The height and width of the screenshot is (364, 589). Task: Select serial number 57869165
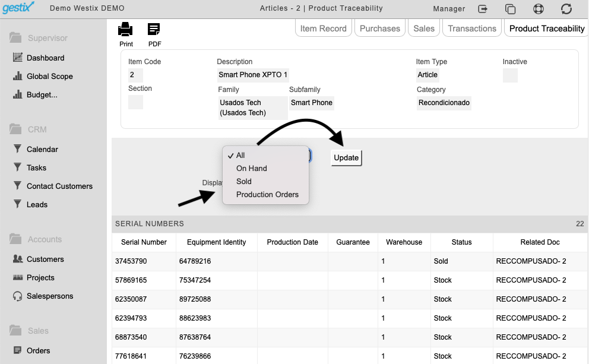tap(131, 280)
